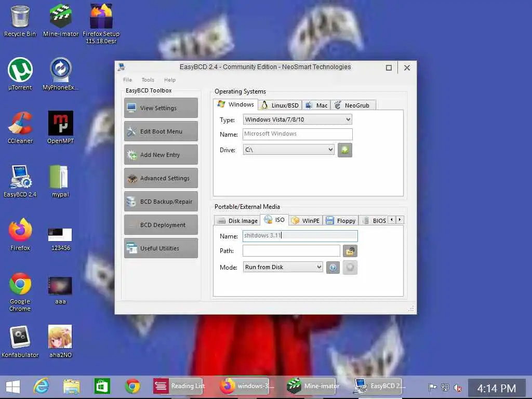Open the Action Center flag tray icon
Screen dimensions: 532x399
tap(432, 387)
